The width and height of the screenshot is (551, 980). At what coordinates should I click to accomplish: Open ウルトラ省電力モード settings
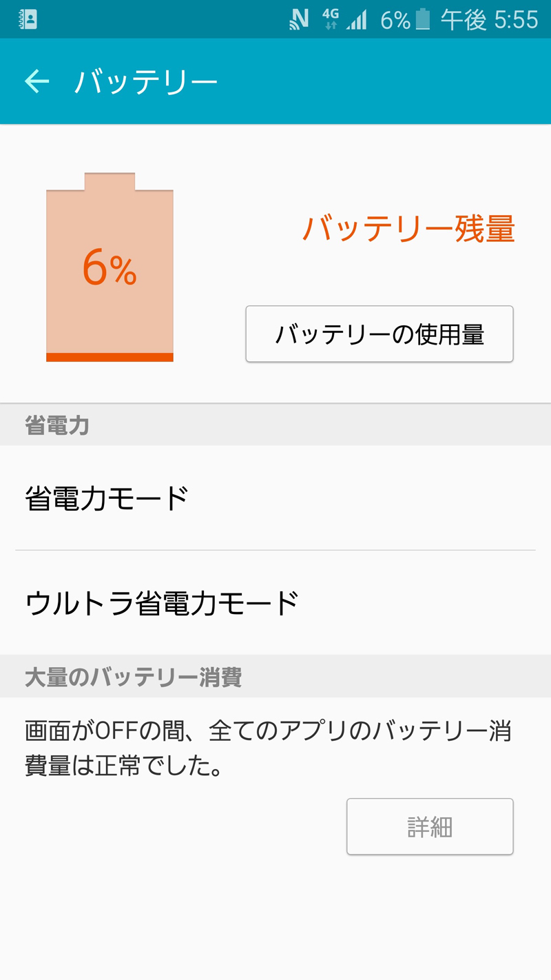[275, 602]
